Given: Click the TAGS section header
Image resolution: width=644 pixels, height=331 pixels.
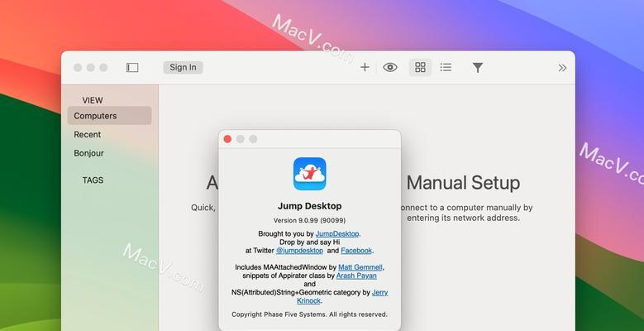Looking at the screenshot, I should [x=93, y=180].
